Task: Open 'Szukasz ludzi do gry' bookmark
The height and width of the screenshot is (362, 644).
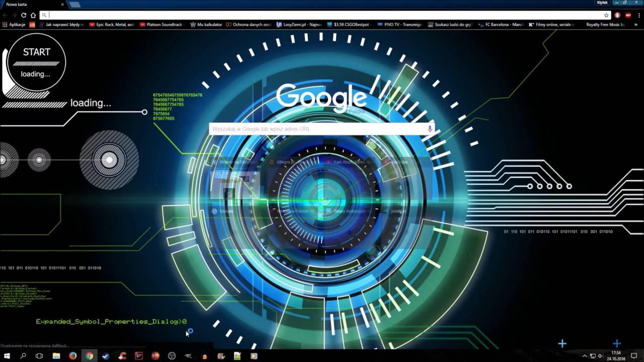Action: (450, 24)
